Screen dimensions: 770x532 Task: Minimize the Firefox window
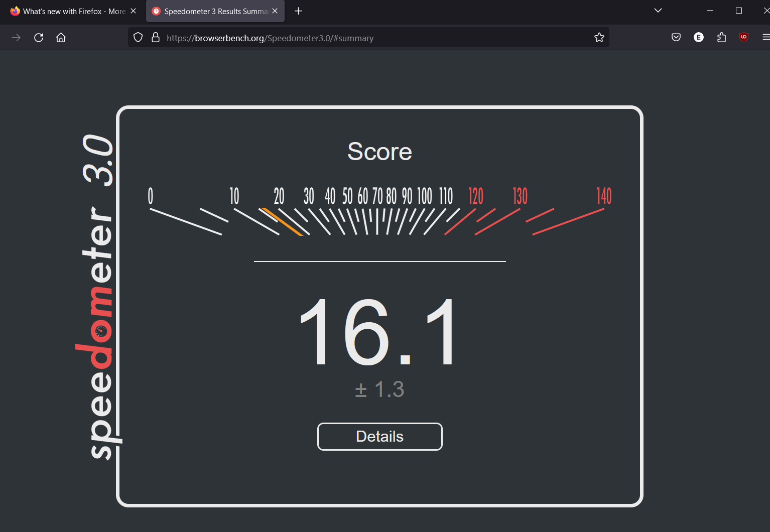[x=710, y=11]
